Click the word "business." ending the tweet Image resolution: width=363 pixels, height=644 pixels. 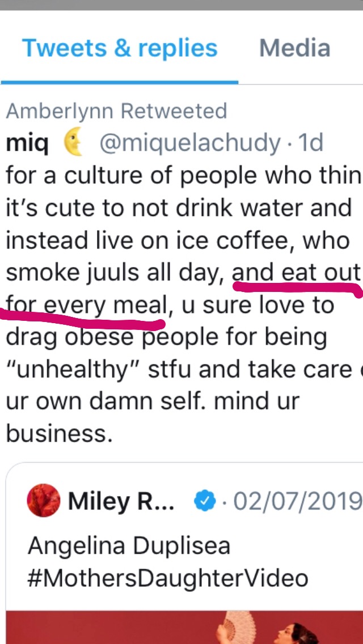[x=59, y=433]
